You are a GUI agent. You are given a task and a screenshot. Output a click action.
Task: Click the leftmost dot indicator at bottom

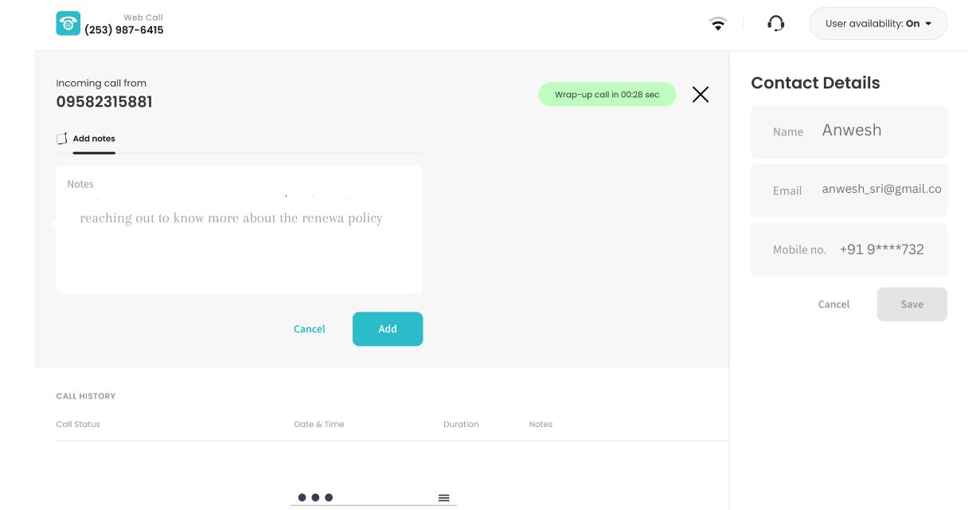pyautogui.click(x=302, y=496)
